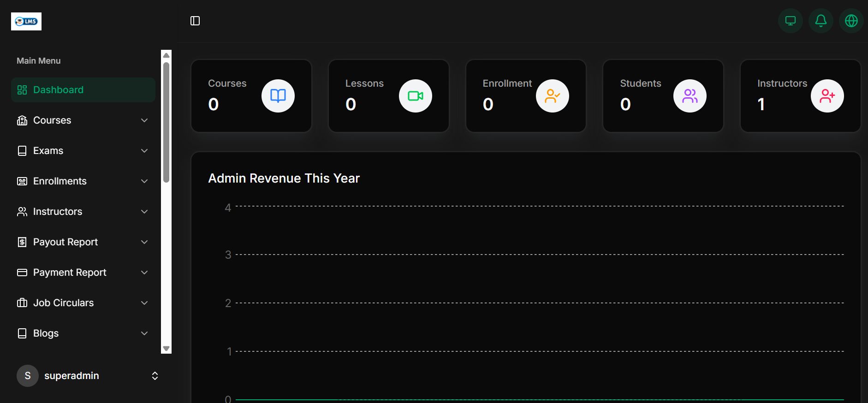Click the Instructors add-user icon

(827, 96)
